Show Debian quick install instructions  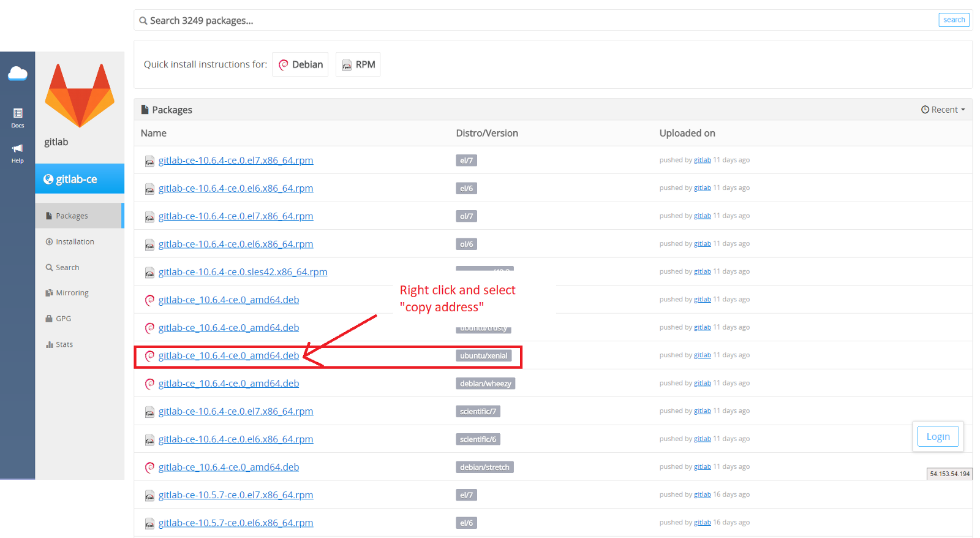point(300,64)
